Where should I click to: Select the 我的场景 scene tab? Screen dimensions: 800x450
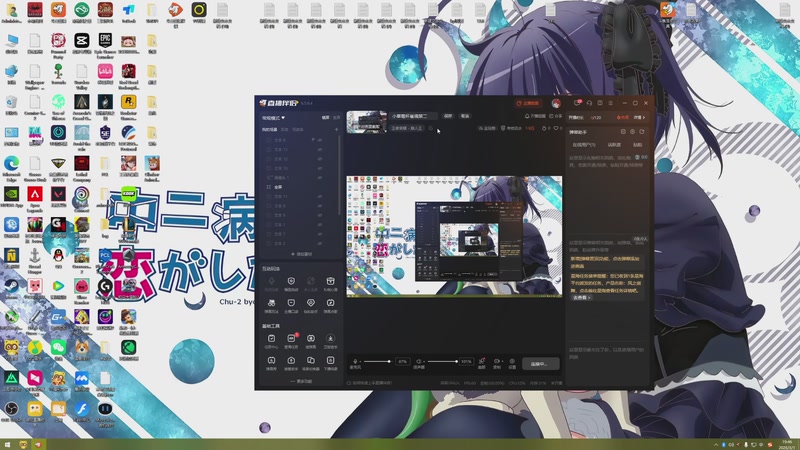(x=269, y=130)
